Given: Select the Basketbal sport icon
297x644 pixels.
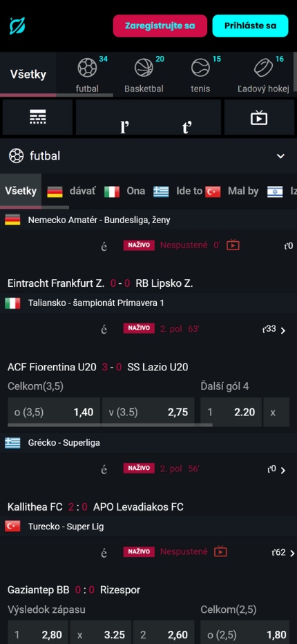Looking at the screenshot, I should (144, 67).
